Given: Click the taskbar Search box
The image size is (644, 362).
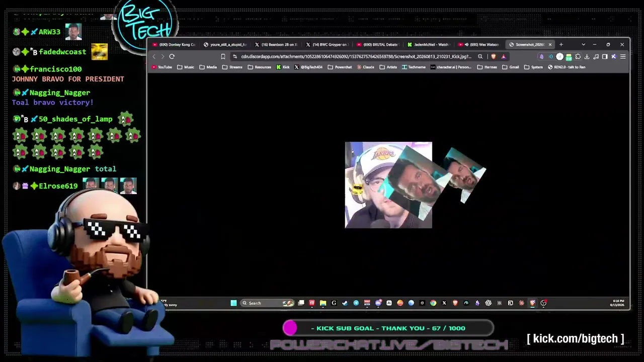Looking at the screenshot, I should coord(267,303).
